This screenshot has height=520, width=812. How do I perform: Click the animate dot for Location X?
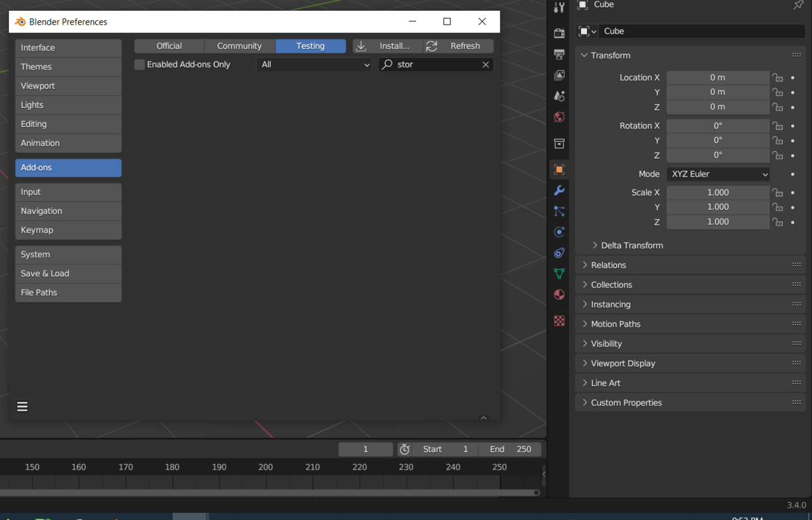click(x=793, y=77)
